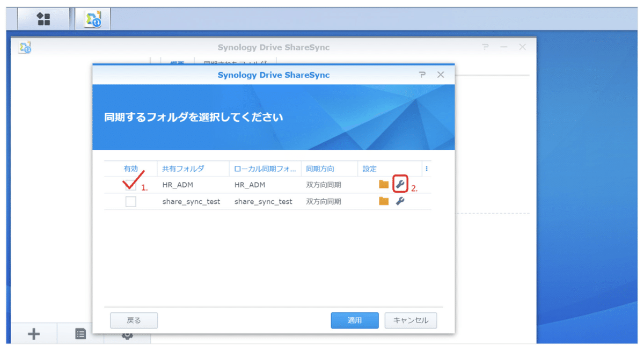The height and width of the screenshot is (351, 644).
Task: Open the column options three-dot menu
Action: coord(426,168)
